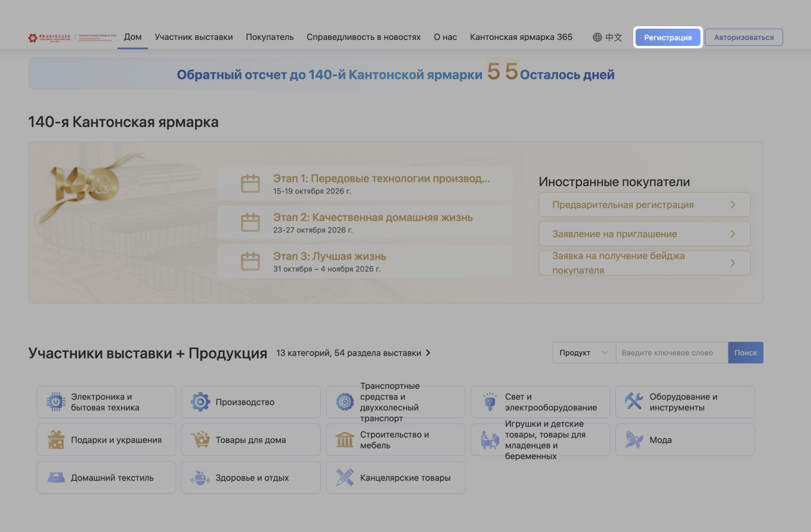Open Справедливость в новостях menu
This screenshot has height=532, width=811.
[x=364, y=37]
